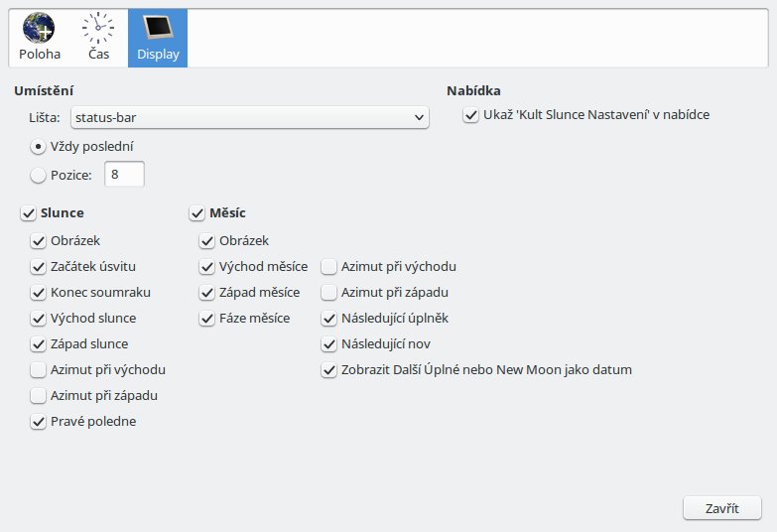
Task: Select the Display monitor icon tab
Action: point(158,38)
